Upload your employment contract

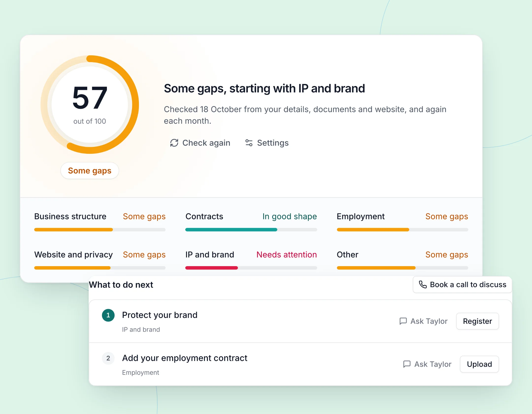[479, 364]
